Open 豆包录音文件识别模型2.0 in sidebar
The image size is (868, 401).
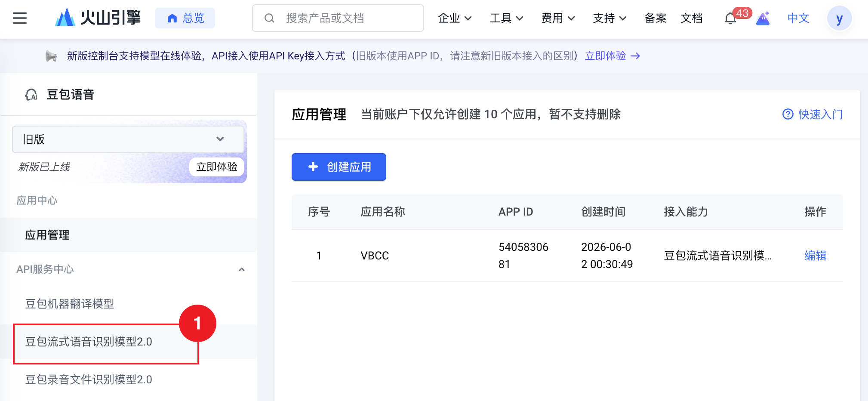tap(89, 379)
